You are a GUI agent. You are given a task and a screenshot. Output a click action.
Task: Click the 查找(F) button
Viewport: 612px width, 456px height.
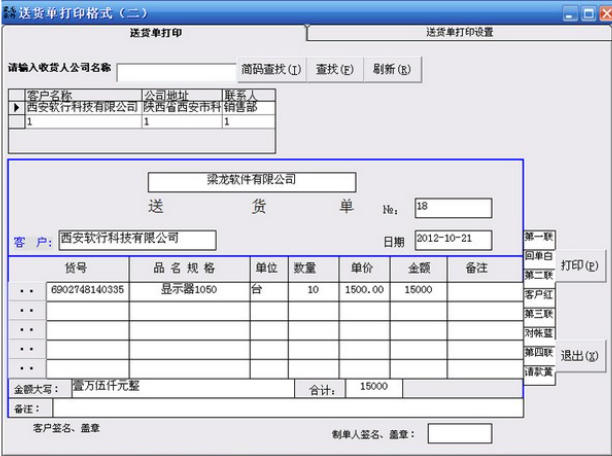(334, 69)
